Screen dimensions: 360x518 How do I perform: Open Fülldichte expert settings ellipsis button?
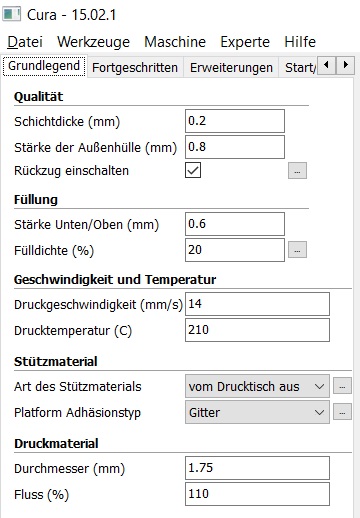[x=297, y=250]
